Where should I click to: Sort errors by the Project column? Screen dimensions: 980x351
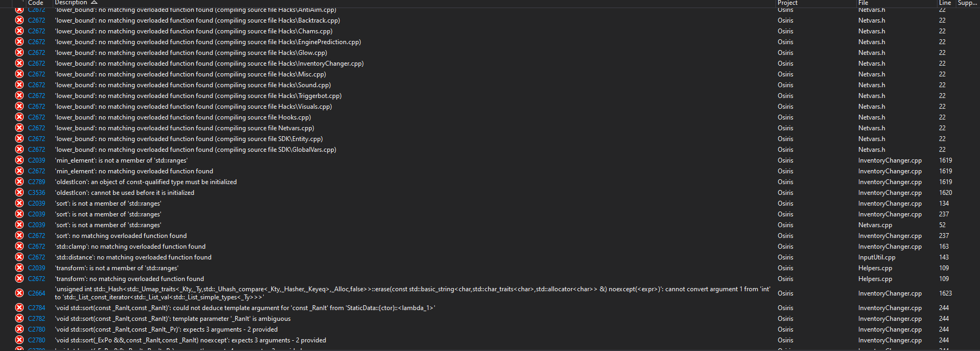[787, 3]
